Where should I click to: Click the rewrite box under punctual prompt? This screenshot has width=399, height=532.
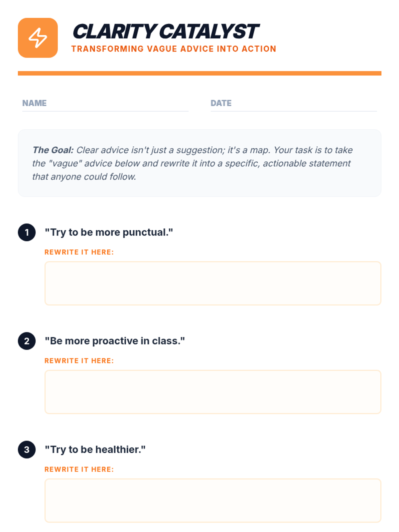(x=213, y=283)
